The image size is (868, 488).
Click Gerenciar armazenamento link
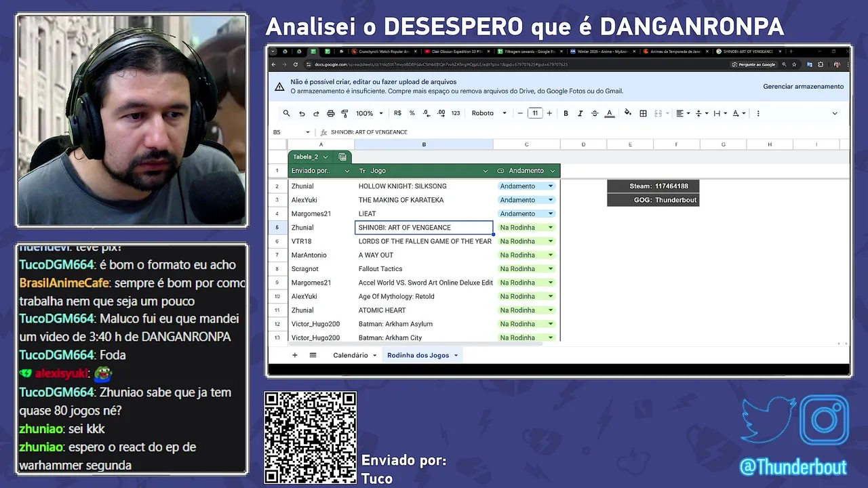click(x=803, y=86)
